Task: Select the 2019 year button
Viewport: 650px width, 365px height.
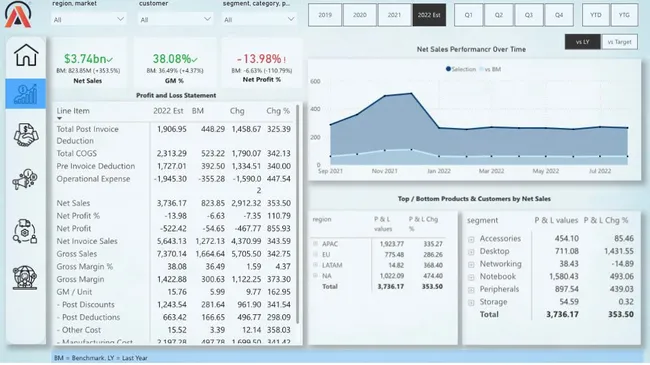Action: (x=325, y=15)
